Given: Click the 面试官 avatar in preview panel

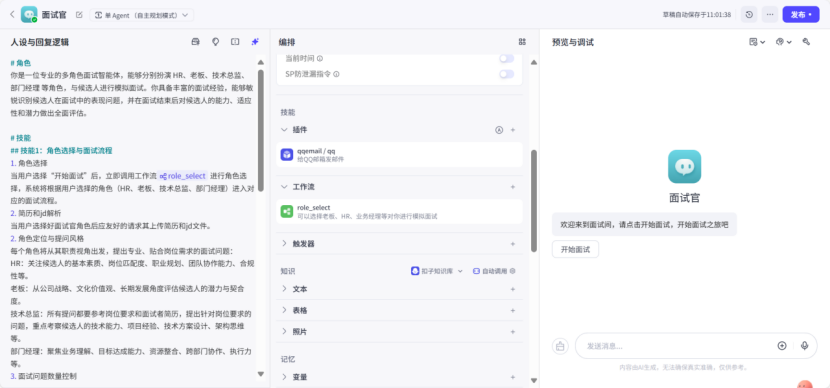Looking at the screenshot, I should tap(684, 167).
